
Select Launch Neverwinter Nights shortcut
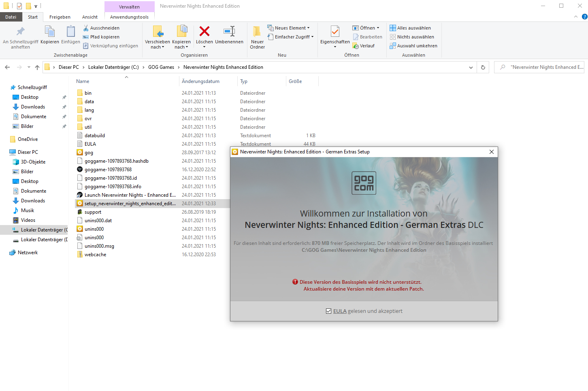126,195
